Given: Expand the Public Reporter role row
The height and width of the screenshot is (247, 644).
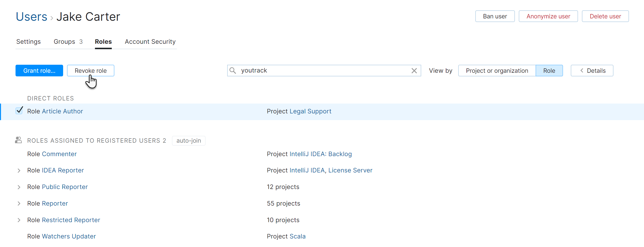Looking at the screenshot, I should pyautogui.click(x=19, y=187).
